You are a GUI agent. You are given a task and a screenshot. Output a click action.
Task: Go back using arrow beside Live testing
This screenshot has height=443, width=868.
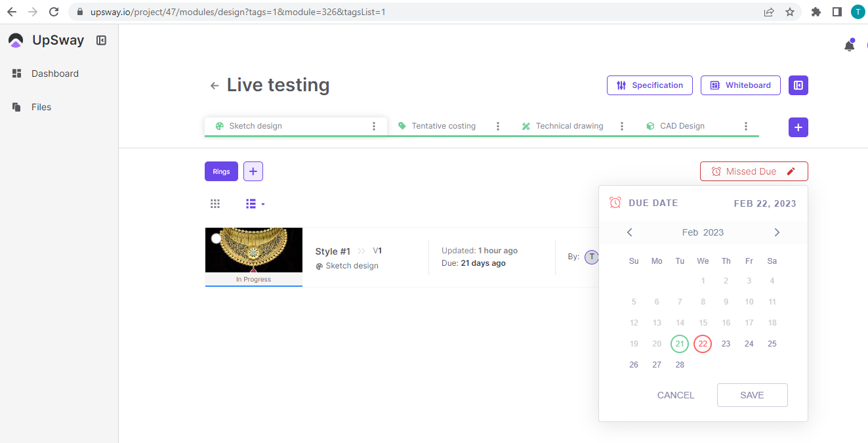click(x=214, y=85)
